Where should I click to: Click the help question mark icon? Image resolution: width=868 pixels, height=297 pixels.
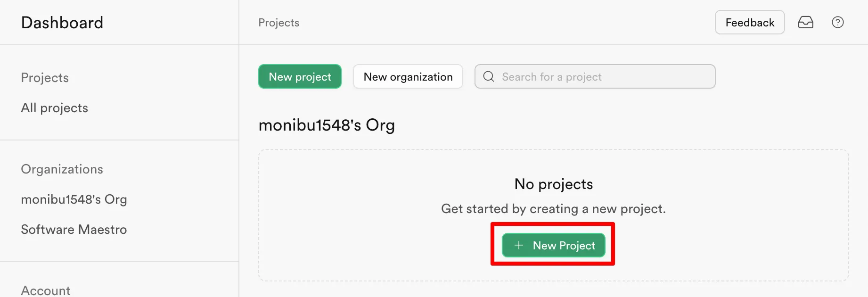(x=837, y=22)
